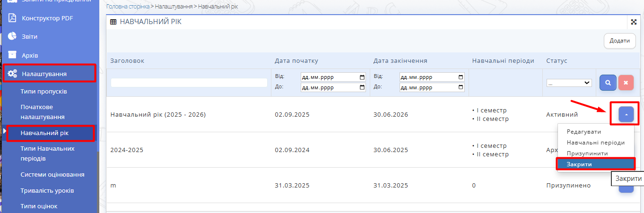Screen dimensions: 644x213
Task: Click the blue search magnifier button
Action: pyautogui.click(x=608, y=82)
